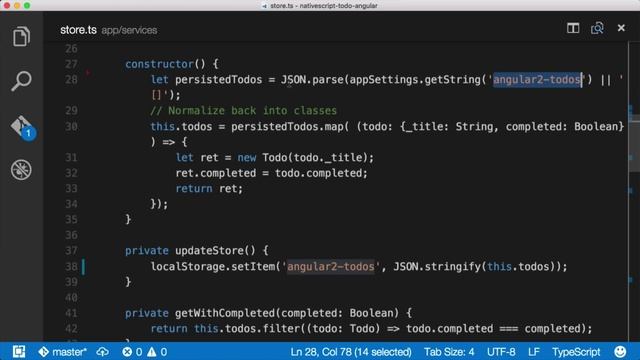Open the Explorer files view
The image size is (640, 360).
click(x=21, y=37)
